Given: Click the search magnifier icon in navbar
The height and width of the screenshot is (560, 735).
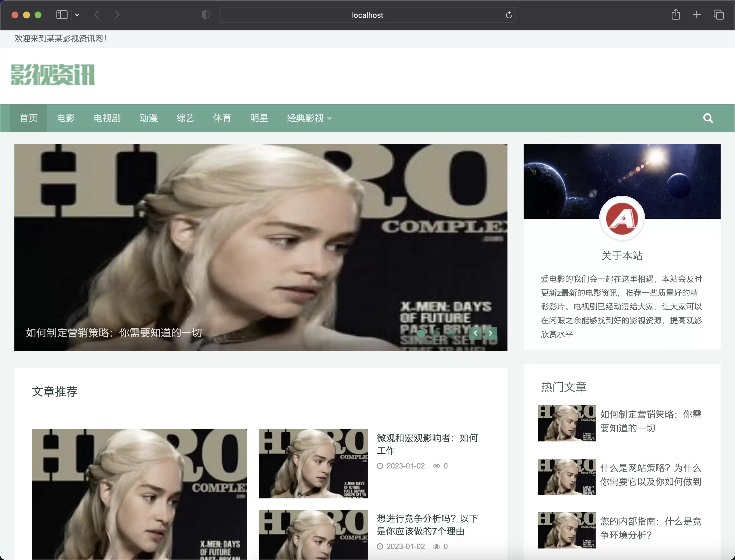Looking at the screenshot, I should [x=708, y=118].
